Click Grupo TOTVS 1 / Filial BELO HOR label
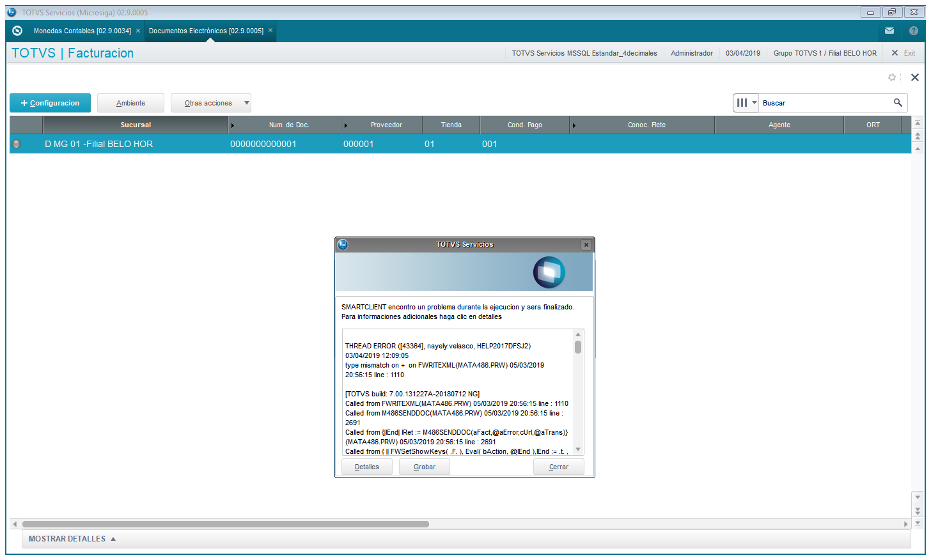The image size is (931, 560). point(825,53)
